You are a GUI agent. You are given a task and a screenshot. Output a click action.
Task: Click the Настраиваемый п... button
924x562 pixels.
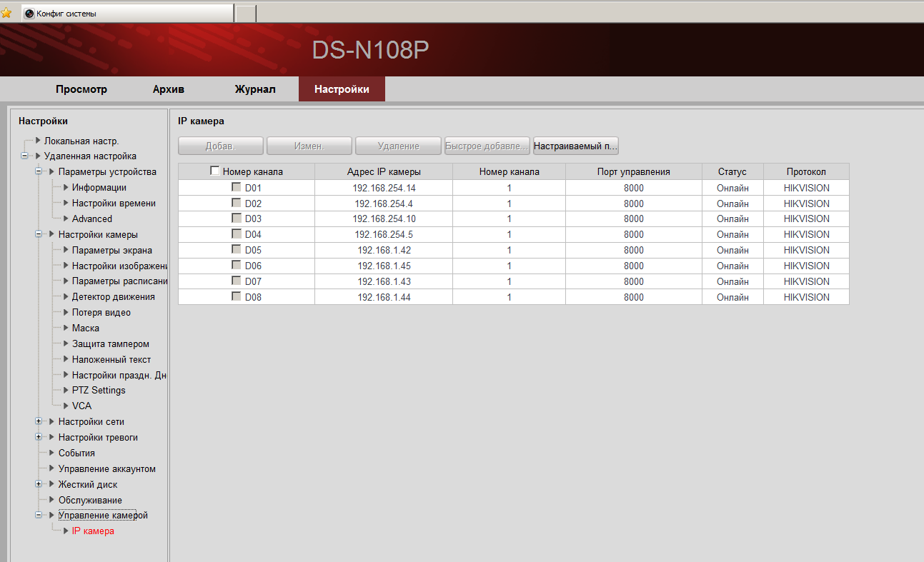click(x=575, y=146)
